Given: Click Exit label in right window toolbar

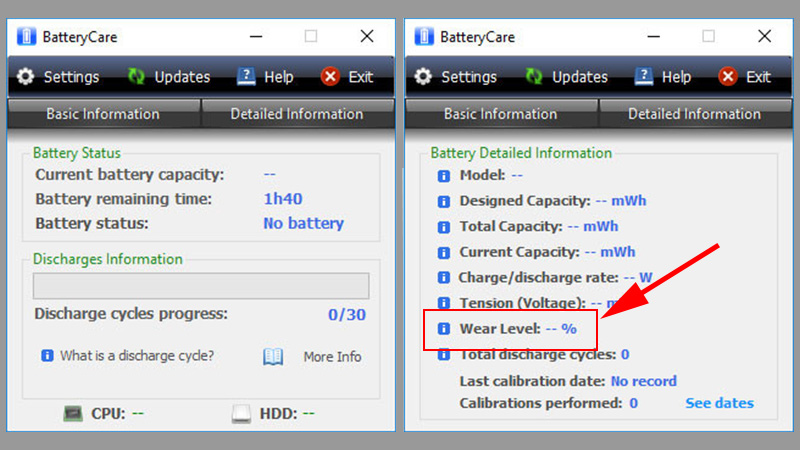Looking at the screenshot, I should 758,77.
